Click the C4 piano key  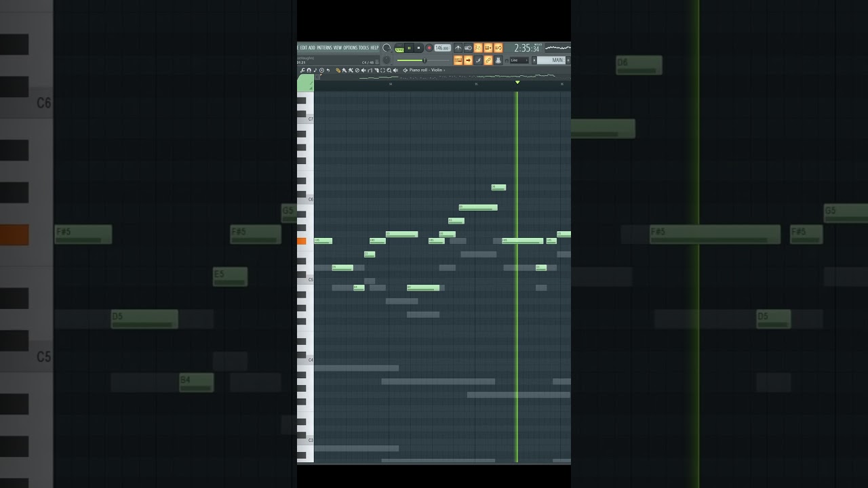[x=305, y=360]
